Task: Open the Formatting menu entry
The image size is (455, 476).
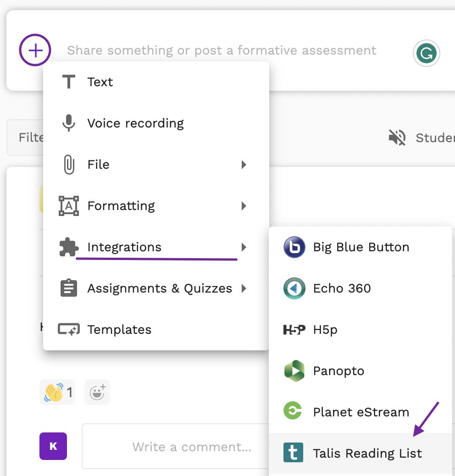Action: 156,206
